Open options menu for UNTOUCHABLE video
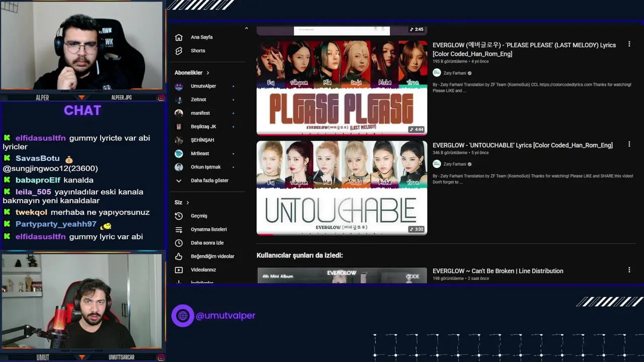 (x=629, y=144)
